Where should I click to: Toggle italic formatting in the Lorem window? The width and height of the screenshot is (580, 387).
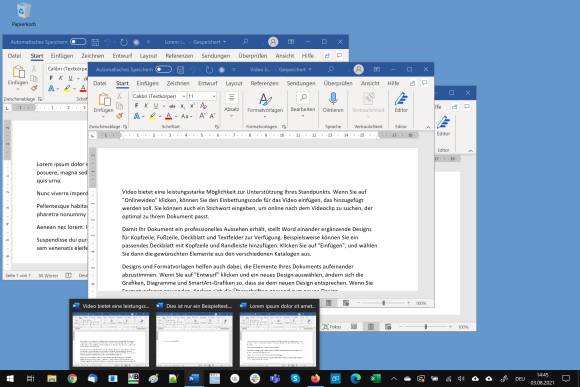coord(60,78)
